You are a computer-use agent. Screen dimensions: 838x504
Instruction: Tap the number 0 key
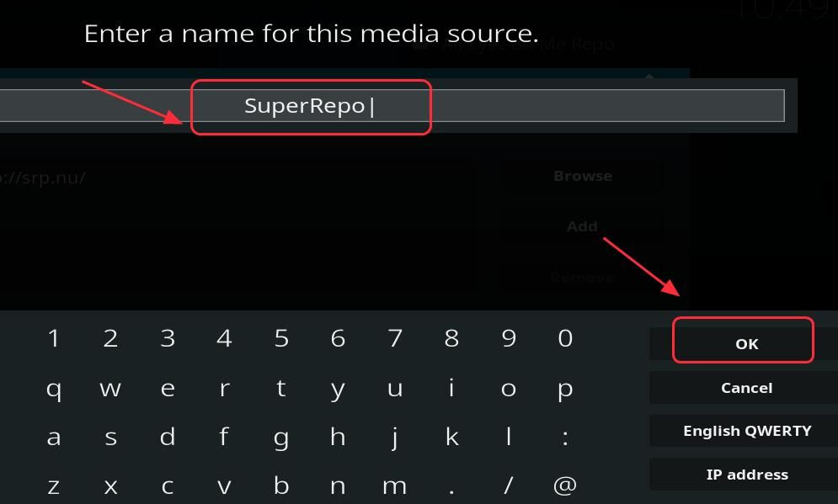click(565, 338)
